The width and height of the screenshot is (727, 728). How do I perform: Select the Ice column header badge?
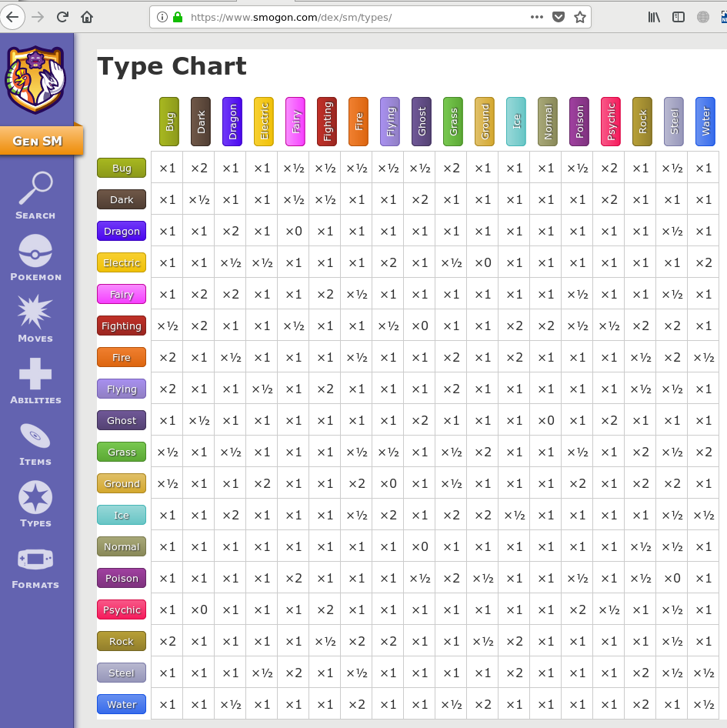click(516, 122)
